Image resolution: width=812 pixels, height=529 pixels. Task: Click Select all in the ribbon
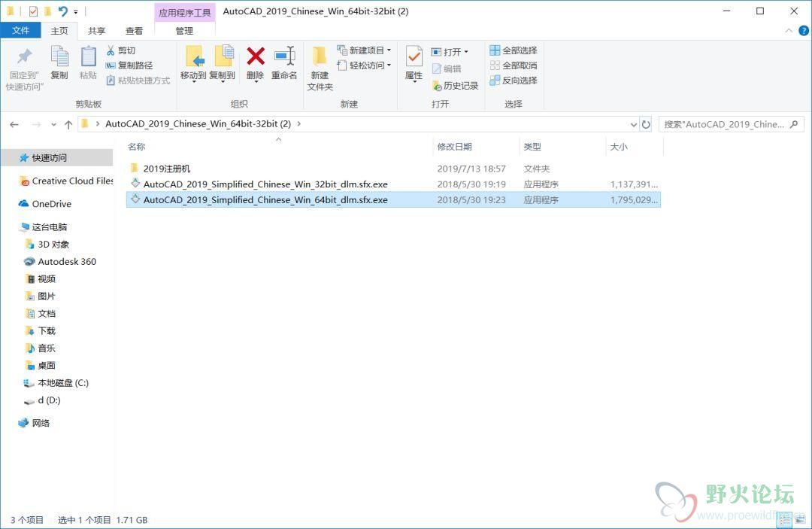click(x=514, y=50)
